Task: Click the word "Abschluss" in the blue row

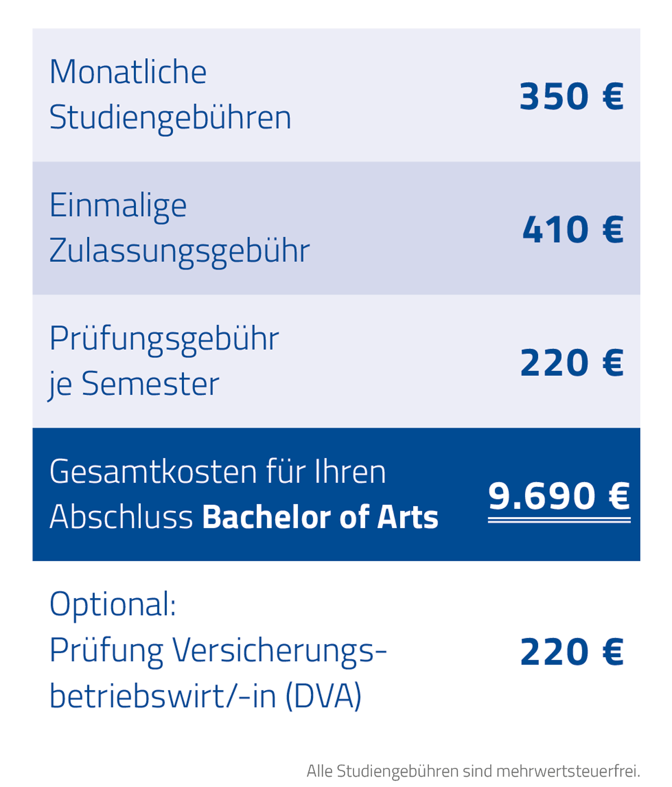Action: (121, 517)
